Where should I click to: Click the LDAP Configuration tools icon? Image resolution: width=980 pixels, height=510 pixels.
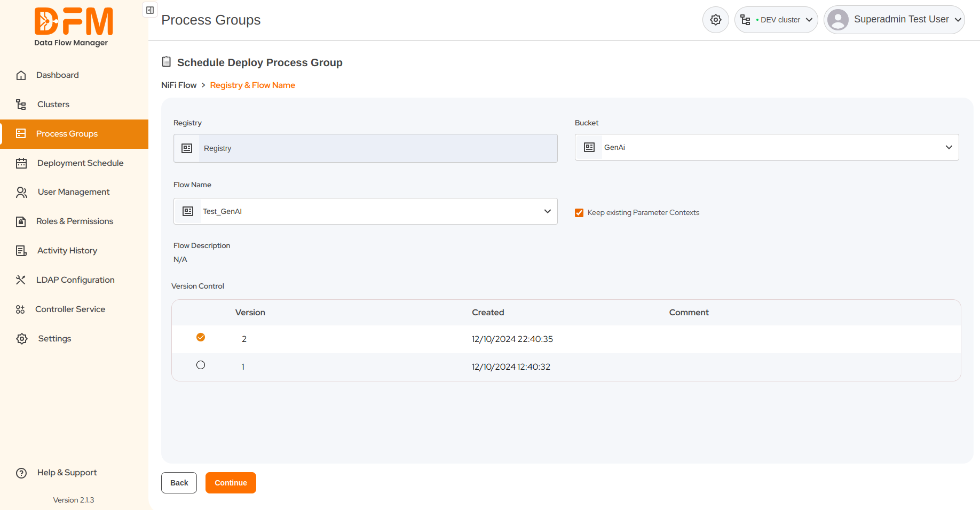click(21, 280)
